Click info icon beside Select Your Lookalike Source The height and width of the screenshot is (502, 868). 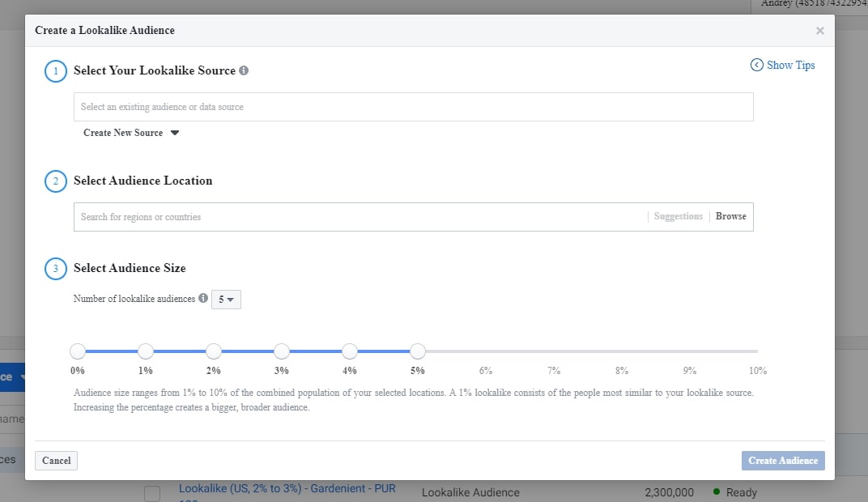(x=244, y=70)
